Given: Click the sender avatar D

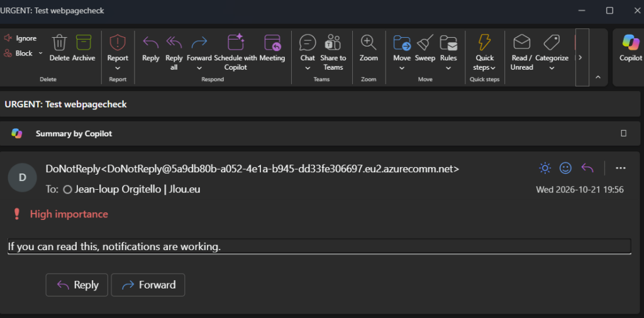Looking at the screenshot, I should [x=23, y=178].
